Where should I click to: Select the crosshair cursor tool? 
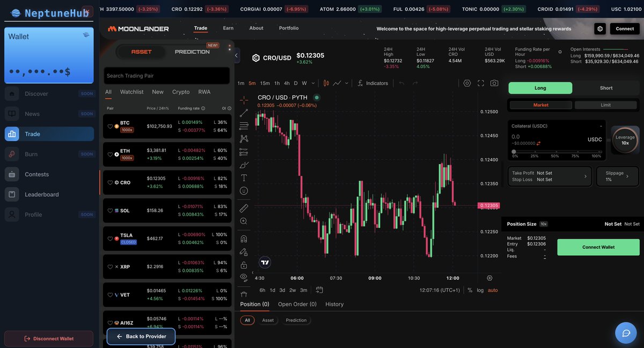(x=244, y=100)
